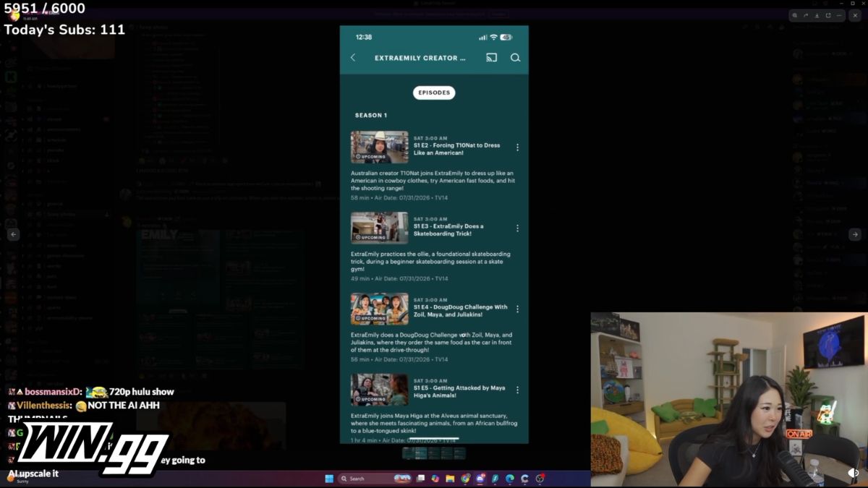Click the download icon in the viewer toolbar
This screenshot has height=488, width=868.
(x=817, y=15)
